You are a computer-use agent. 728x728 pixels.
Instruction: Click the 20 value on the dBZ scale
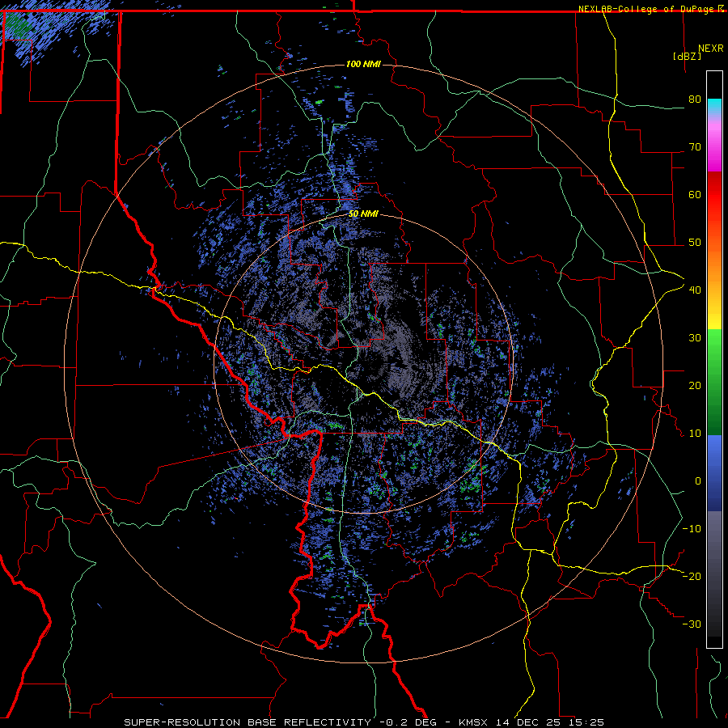(695, 386)
